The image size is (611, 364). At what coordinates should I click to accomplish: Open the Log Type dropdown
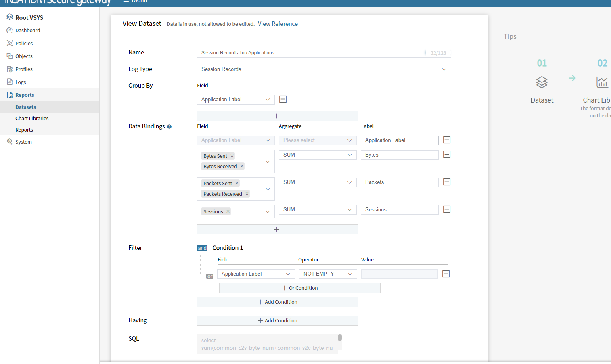324,69
